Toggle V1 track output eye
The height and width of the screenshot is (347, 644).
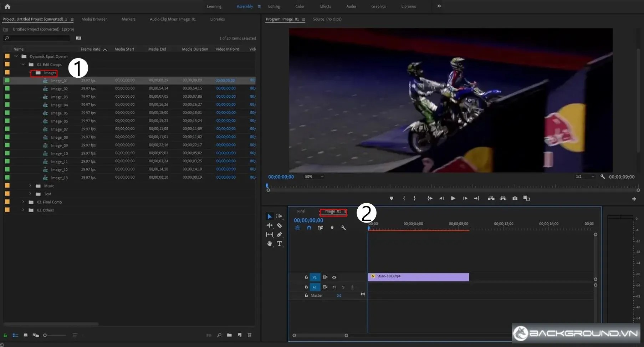334,277
